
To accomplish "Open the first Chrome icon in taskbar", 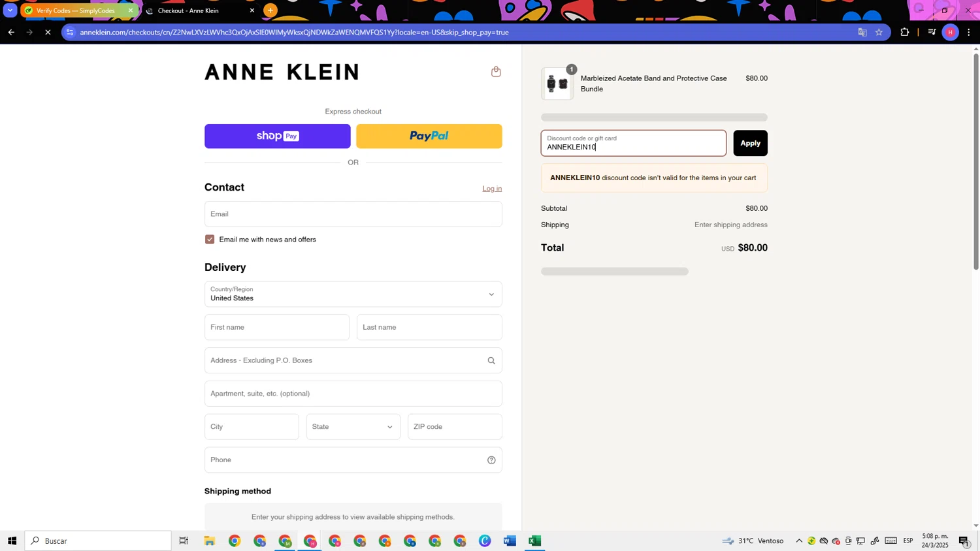I will click(235, 541).
